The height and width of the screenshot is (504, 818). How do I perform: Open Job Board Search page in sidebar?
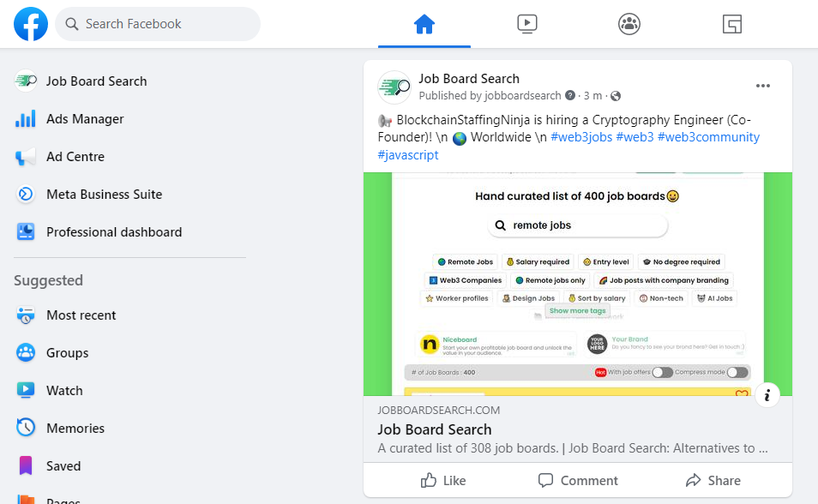click(130, 81)
